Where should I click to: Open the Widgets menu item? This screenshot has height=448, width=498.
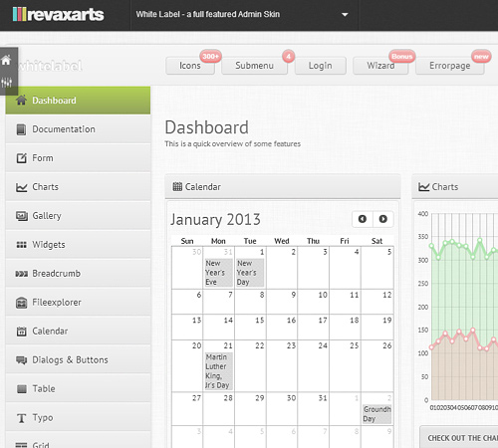pos(78,245)
